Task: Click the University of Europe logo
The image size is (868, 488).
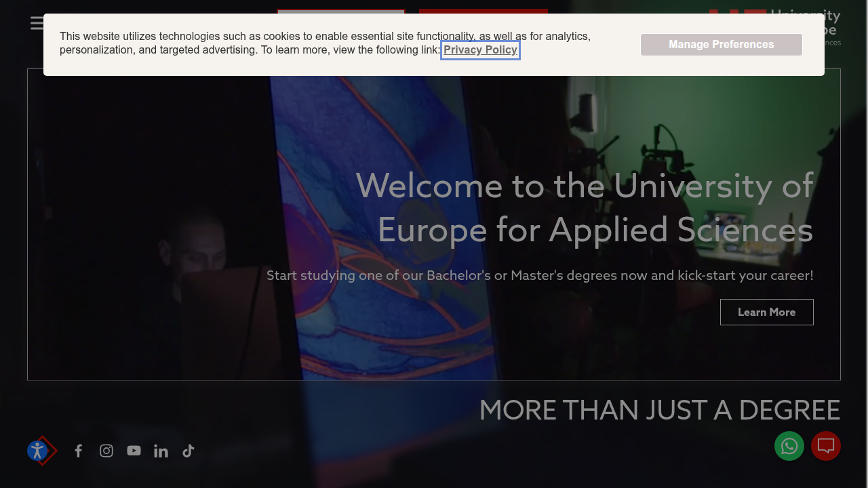Action: click(775, 27)
